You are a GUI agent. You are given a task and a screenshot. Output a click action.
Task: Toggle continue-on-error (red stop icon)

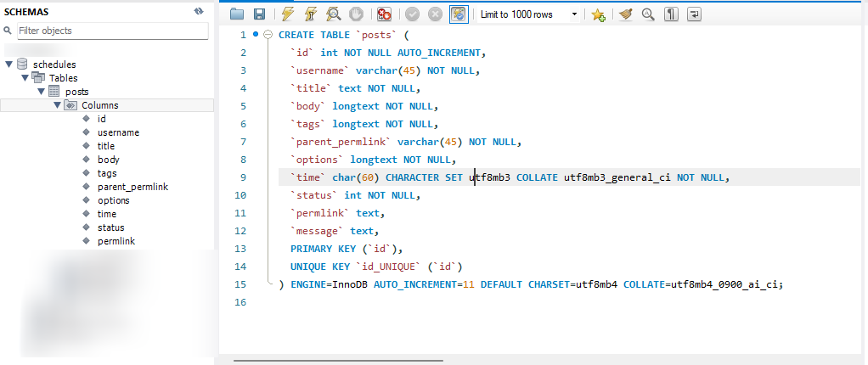click(384, 14)
